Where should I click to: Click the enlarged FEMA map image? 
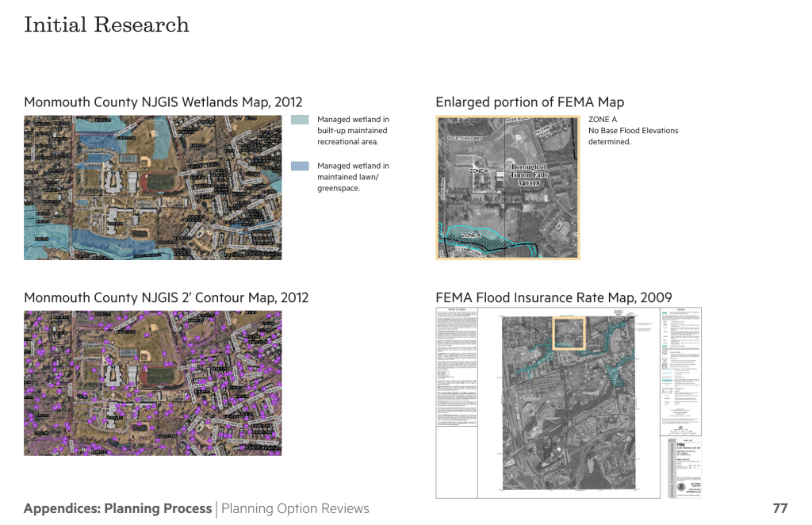tap(508, 188)
